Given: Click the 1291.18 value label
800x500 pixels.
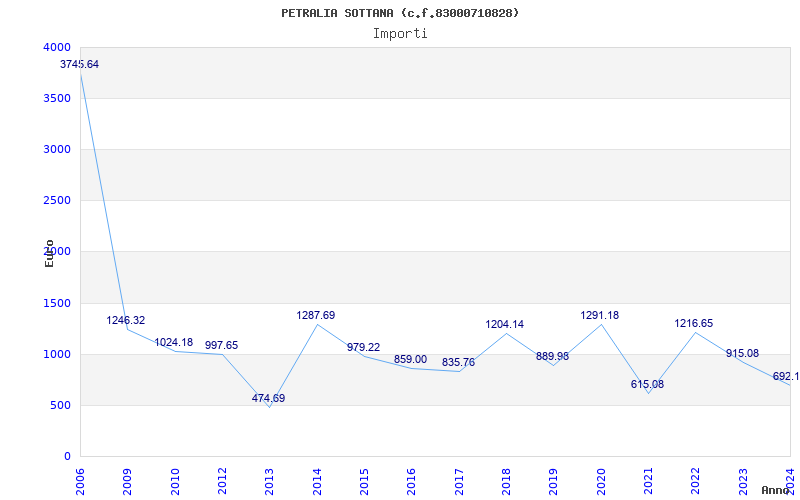Looking at the screenshot, I should (x=599, y=315).
